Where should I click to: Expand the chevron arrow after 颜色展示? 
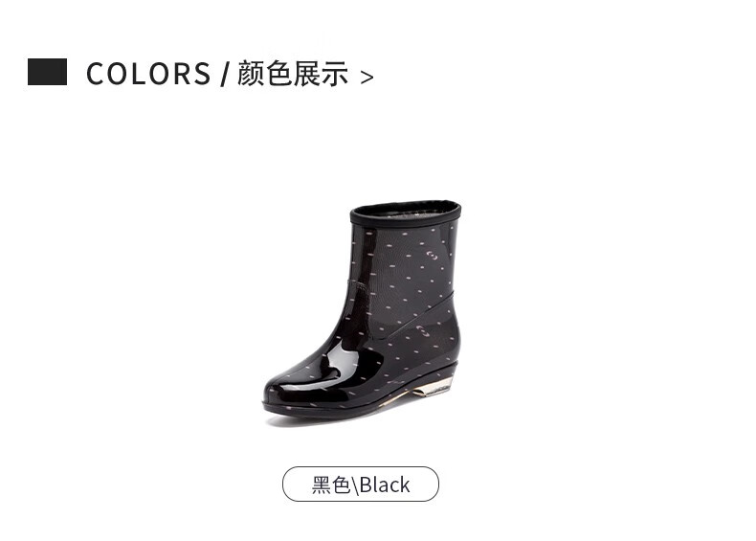[367, 78]
